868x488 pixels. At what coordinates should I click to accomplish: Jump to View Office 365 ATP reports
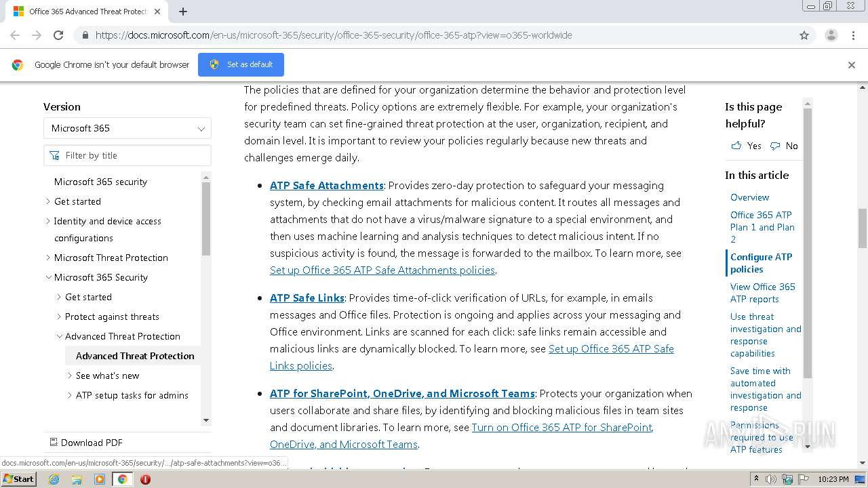point(762,293)
